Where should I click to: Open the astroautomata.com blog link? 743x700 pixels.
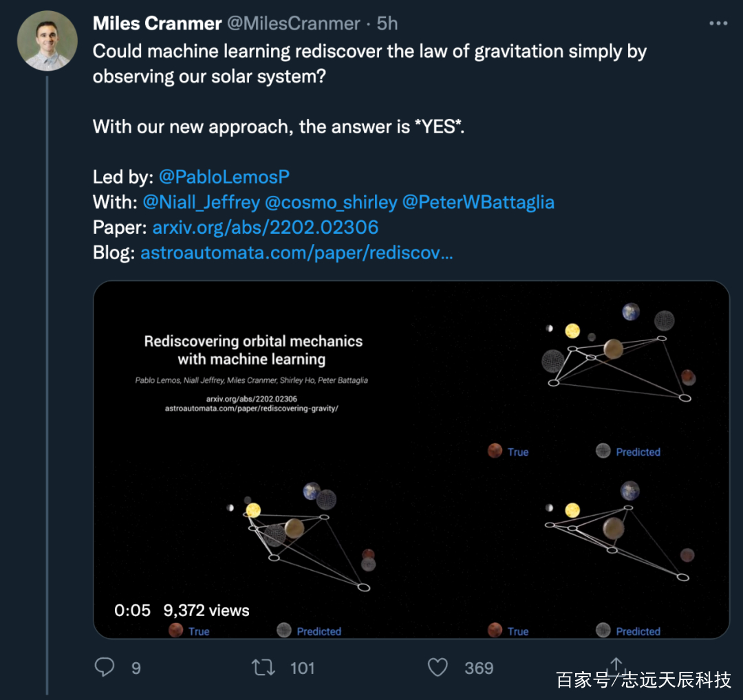pos(297,252)
